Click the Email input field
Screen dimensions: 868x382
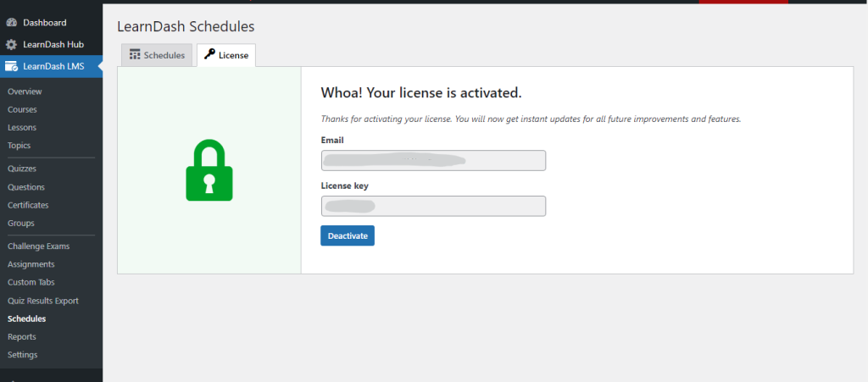(433, 160)
